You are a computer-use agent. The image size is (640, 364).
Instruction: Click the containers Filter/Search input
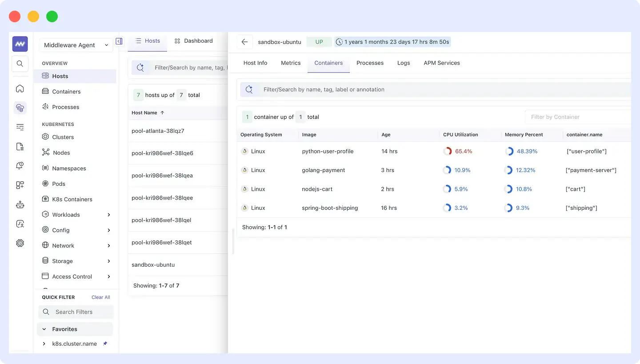click(436, 89)
